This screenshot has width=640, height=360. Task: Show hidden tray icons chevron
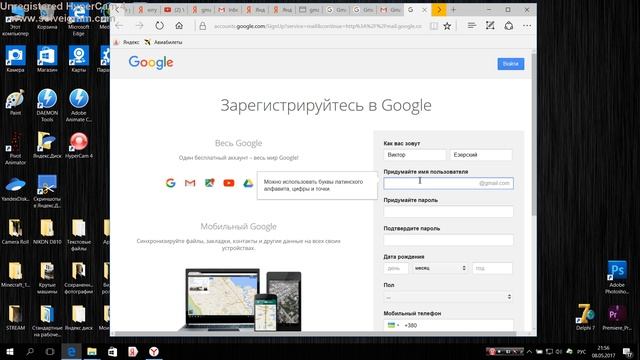[x=529, y=351]
